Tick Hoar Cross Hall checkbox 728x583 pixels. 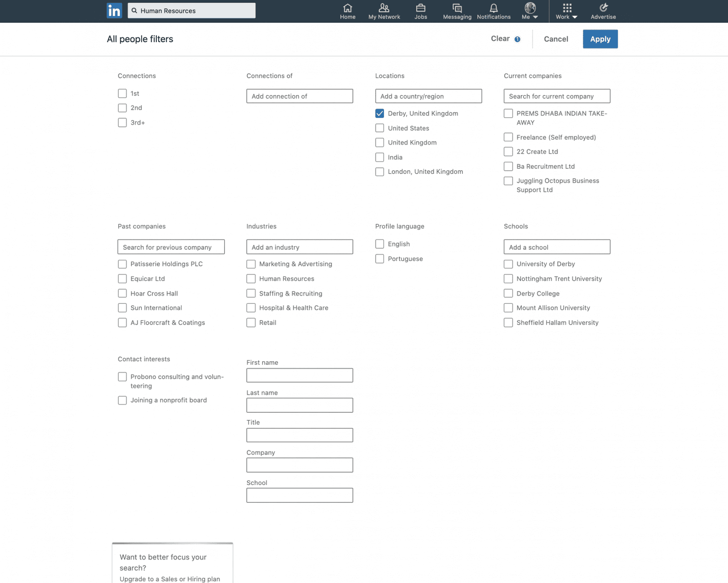tap(122, 293)
